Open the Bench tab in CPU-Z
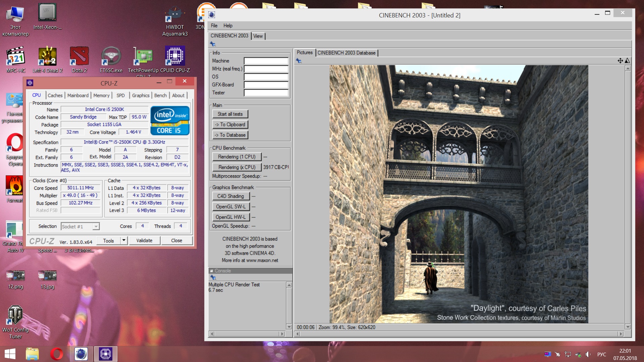Viewport: 644px width, 362px height. click(160, 95)
